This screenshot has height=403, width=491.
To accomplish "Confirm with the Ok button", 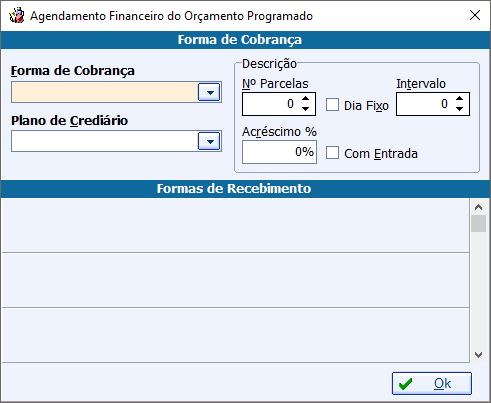I will 432,384.
